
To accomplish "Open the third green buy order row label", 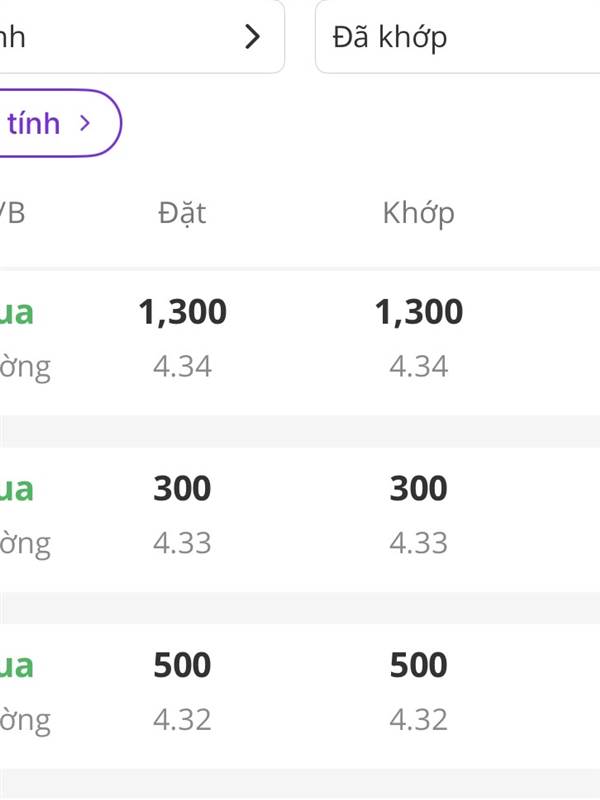I will coord(17,665).
